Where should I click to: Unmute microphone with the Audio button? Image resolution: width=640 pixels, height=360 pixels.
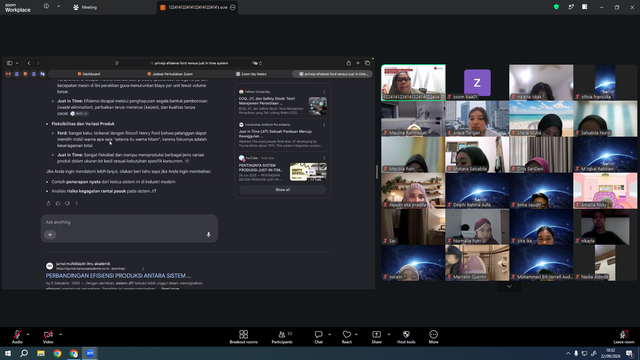(x=17, y=337)
